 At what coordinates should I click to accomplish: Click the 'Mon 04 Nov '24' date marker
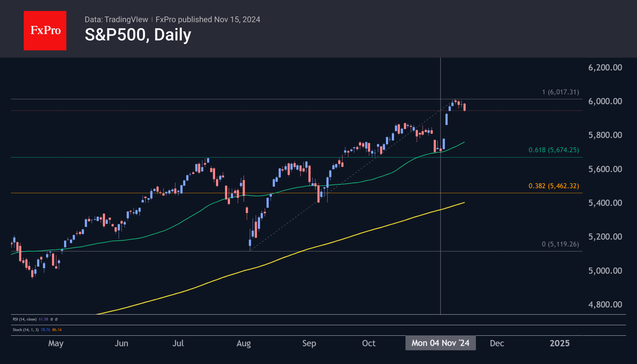(440, 343)
